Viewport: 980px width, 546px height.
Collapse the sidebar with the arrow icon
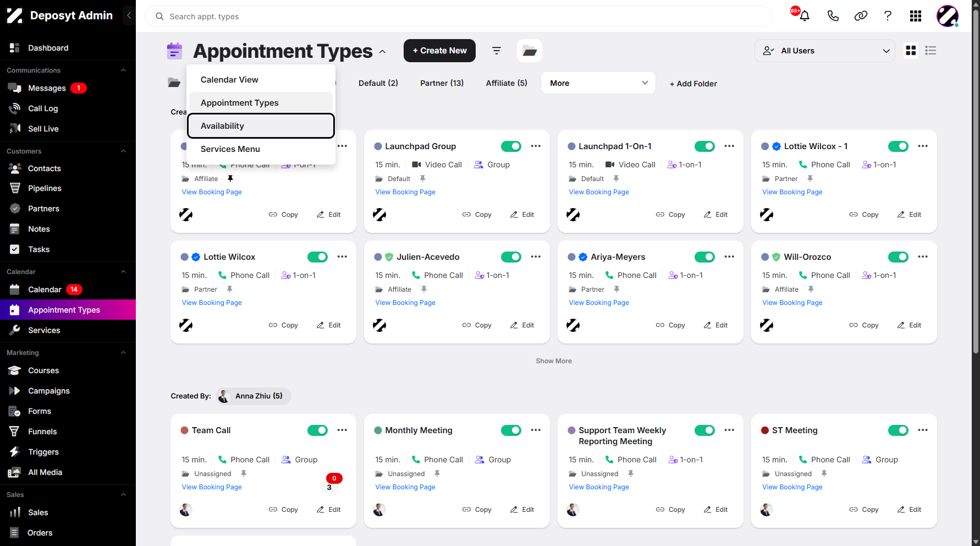pyautogui.click(x=129, y=15)
